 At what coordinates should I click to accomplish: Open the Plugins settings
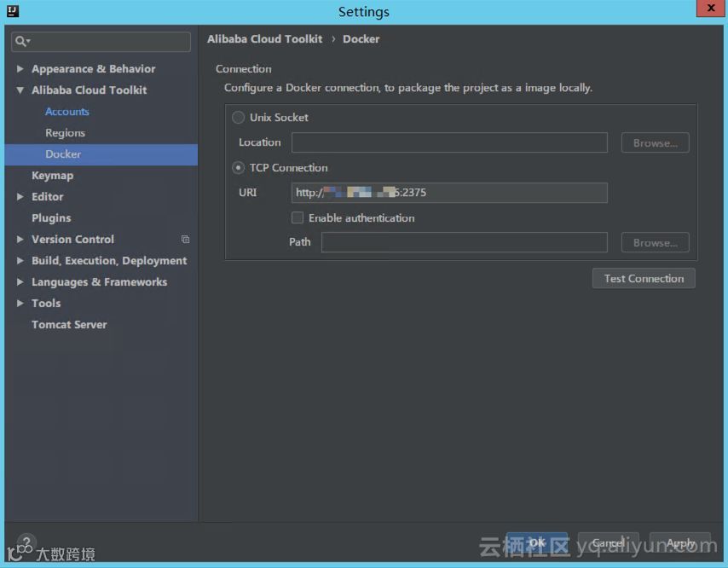pyautogui.click(x=51, y=217)
